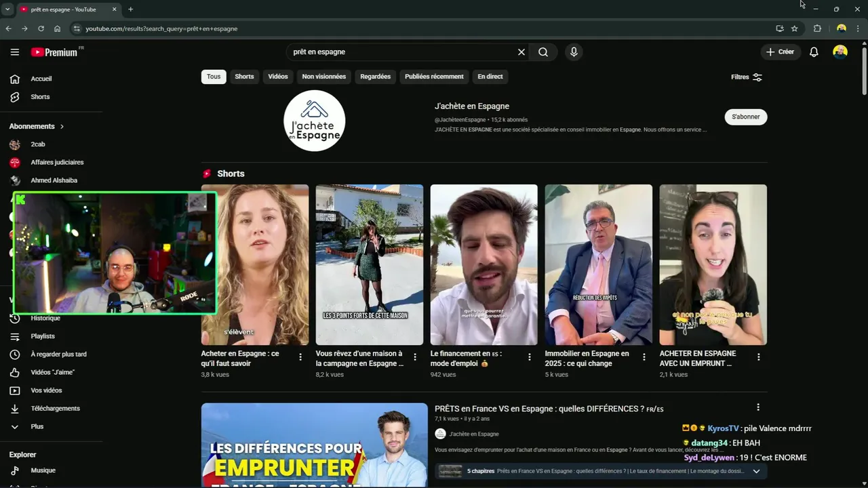868x488 pixels.
Task: Open Vidéos "J'aime" in sidebar
Action: 52,373
